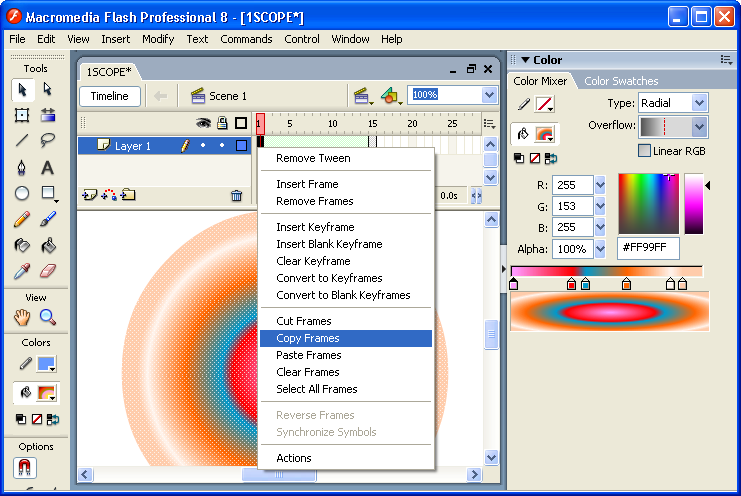This screenshot has width=741, height=496.
Task: Select the Paint Bucket tool
Action: click(x=47, y=245)
